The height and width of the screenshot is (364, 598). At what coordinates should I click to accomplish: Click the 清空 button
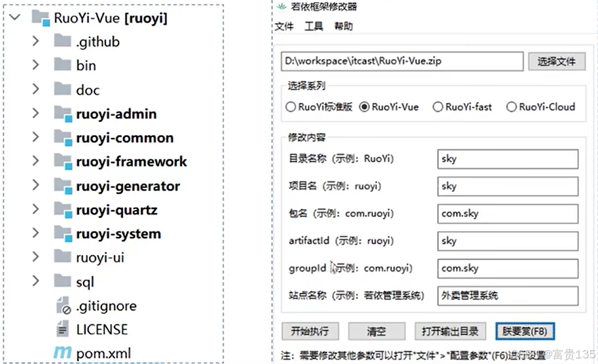point(376,331)
